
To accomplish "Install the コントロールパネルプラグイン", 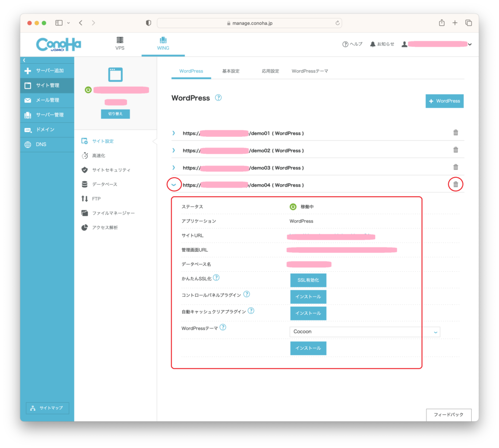I will 308,297.
